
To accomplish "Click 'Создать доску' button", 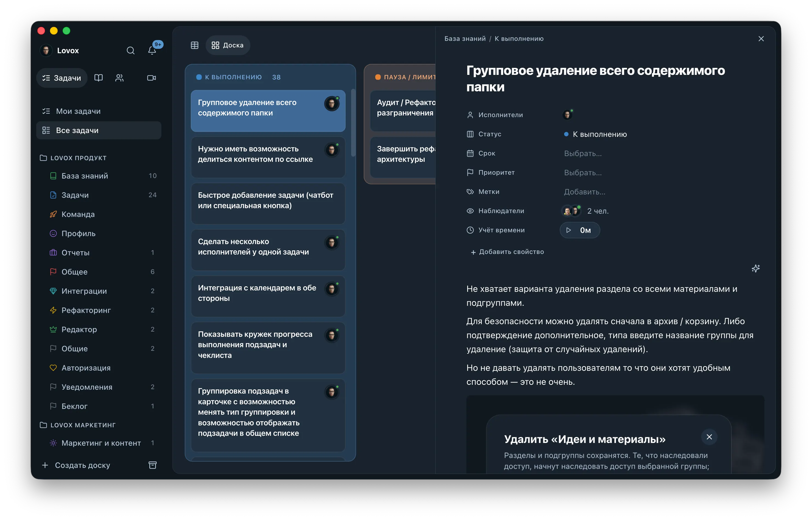I will [x=76, y=465].
